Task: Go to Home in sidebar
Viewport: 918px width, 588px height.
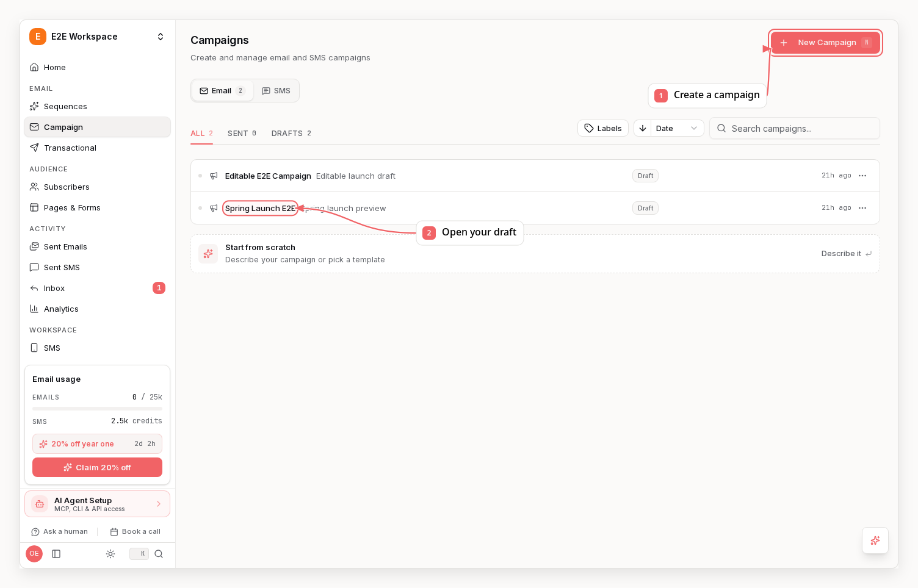Action: click(x=97, y=67)
